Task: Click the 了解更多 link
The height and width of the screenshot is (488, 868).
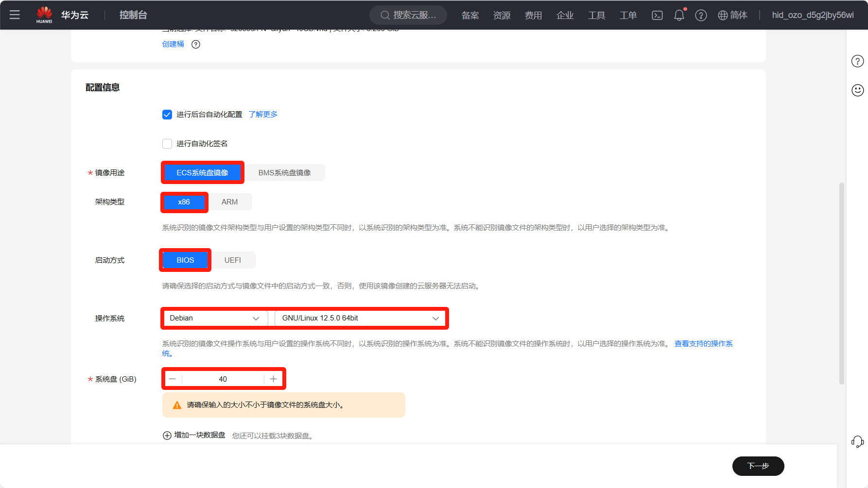Action: click(263, 115)
